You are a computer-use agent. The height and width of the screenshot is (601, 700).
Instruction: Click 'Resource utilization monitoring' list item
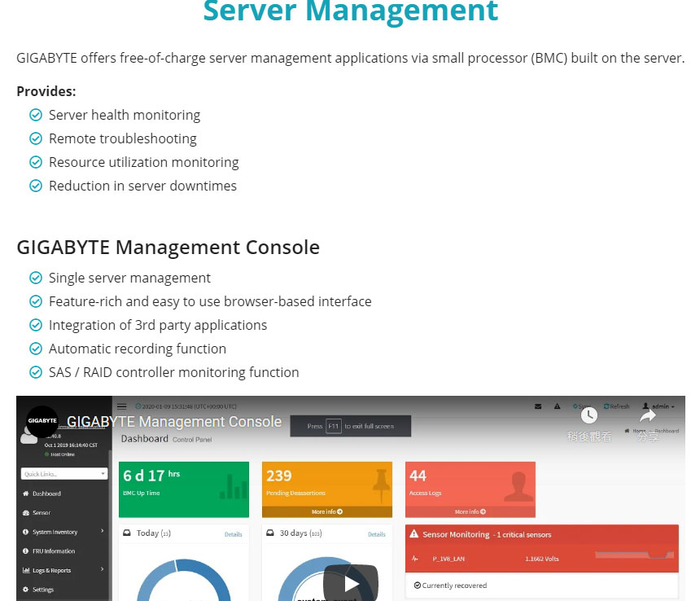pos(144,163)
